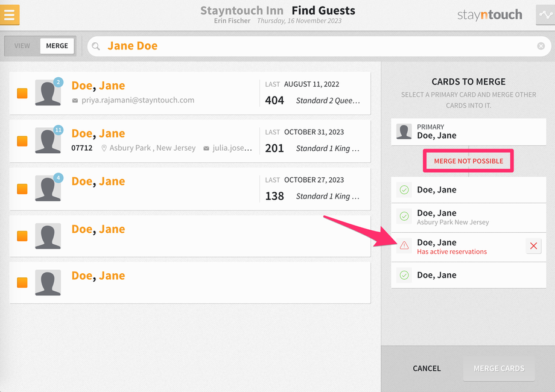The height and width of the screenshot is (392, 555).
Task: Click avatar with stay count badge 2
Action: pyautogui.click(x=48, y=92)
